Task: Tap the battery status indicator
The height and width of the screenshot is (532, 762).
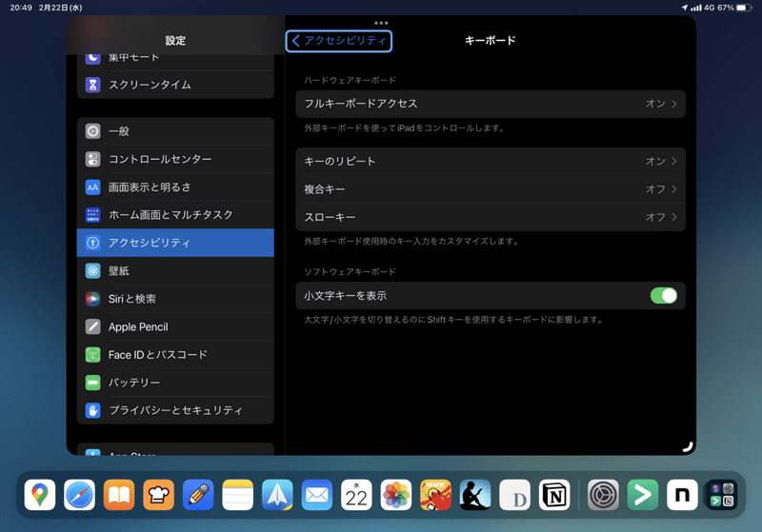Action: coord(745,8)
